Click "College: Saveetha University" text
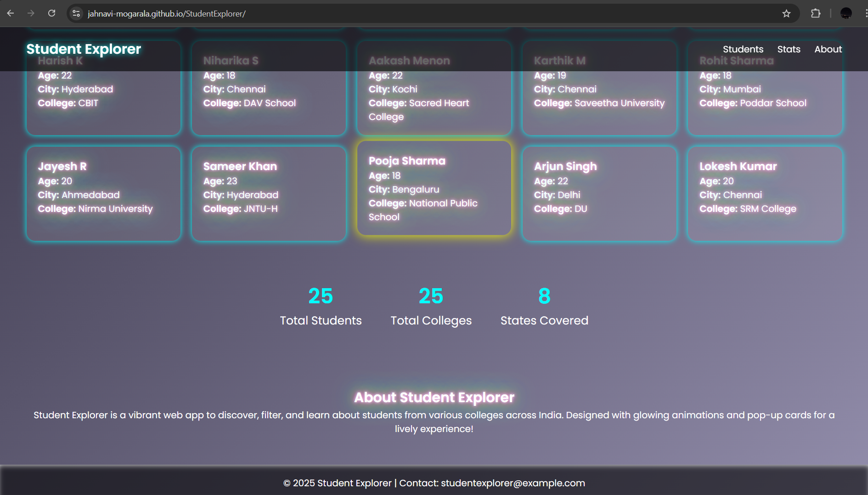The height and width of the screenshot is (495, 868). pyautogui.click(x=599, y=103)
